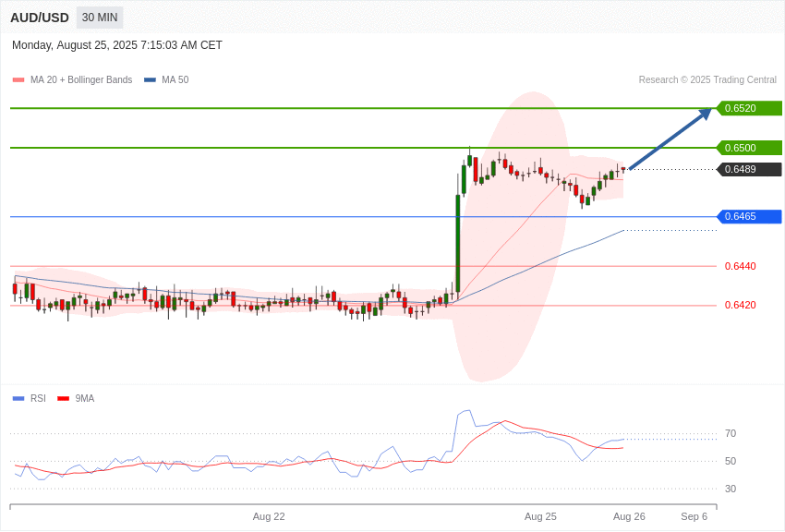This screenshot has height=532, width=785.
Task: Click the 0.6489 current price tag
Action: pyautogui.click(x=749, y=169)
